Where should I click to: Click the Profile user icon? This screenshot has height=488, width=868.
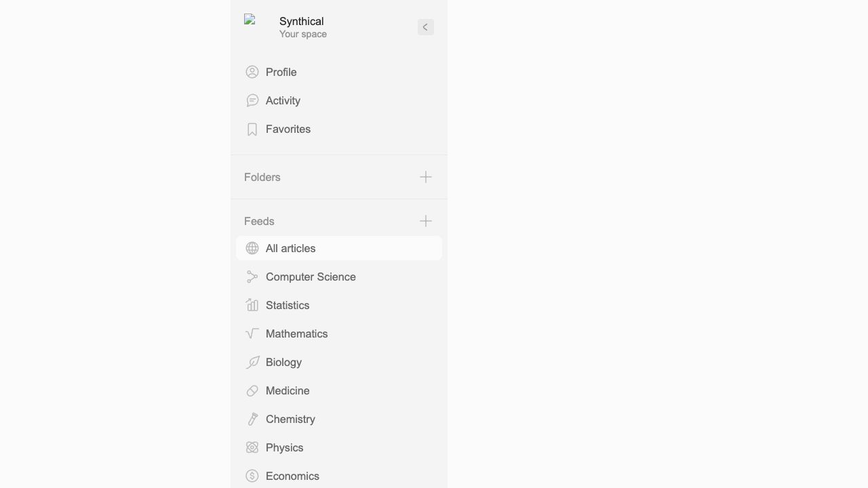pyautogui.click(x=252, y=72)
